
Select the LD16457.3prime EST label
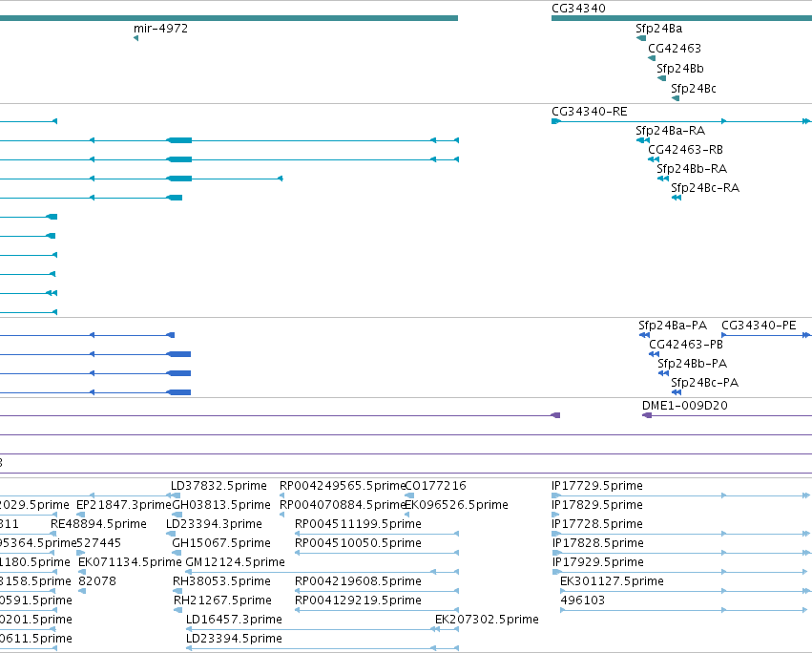(234, 621)
